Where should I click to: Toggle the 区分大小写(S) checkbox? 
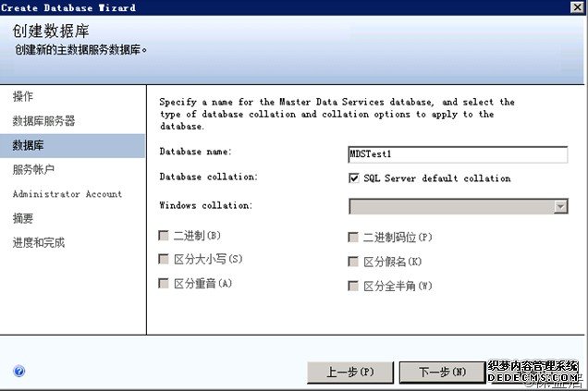click(165, 261)
